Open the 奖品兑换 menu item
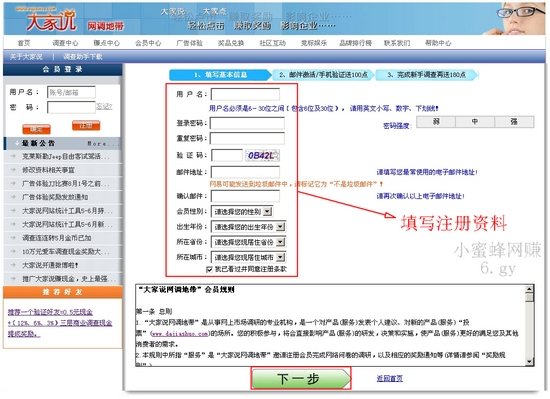The image size is (550, 399). [231, 43]
